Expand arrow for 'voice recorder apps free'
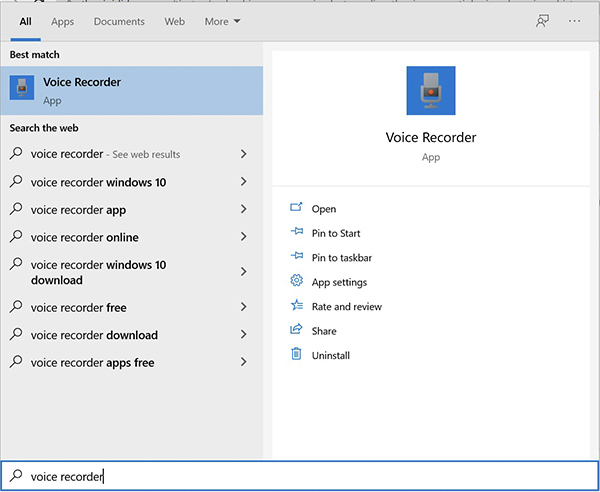 pyautogui.click(x=243, y=362)
